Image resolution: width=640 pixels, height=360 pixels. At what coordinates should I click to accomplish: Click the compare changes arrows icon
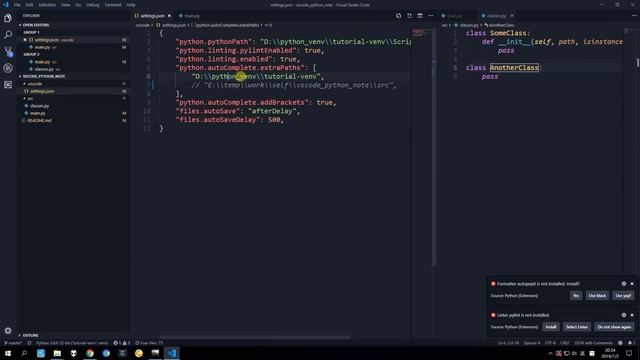pos(409,16)
